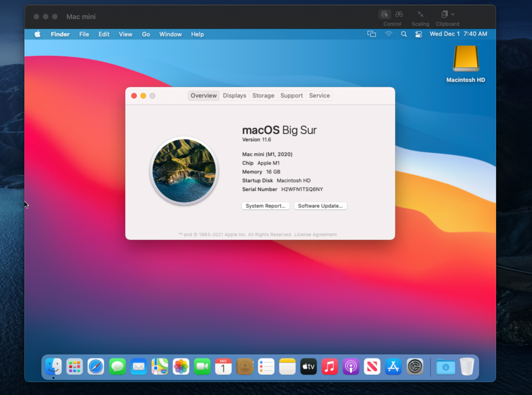Open Spotlight search in the menu bar
The width and height of the screenshot is (532, 395).
tap(404, 34)
